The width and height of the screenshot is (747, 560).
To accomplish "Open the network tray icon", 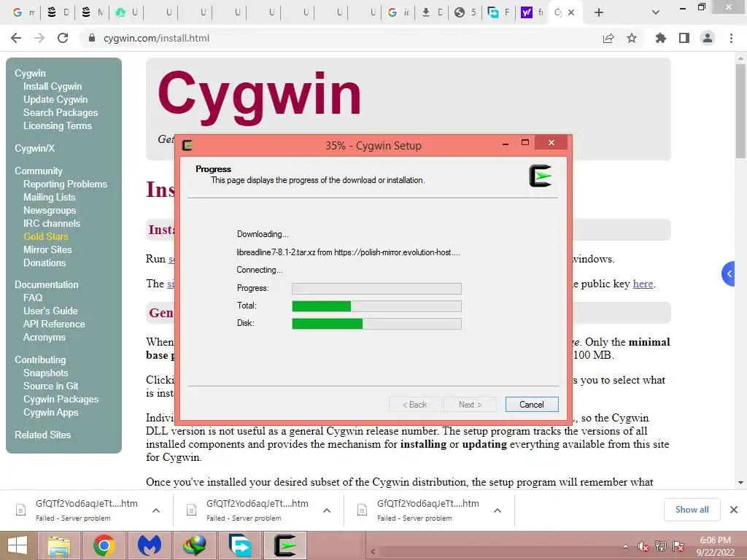I will (x=661, y=546).
